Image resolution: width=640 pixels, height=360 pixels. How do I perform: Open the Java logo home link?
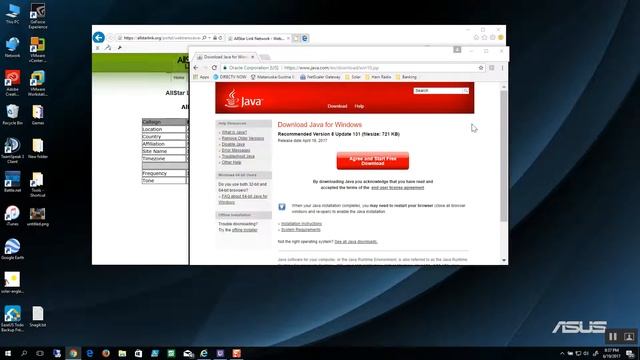point(244,99)
